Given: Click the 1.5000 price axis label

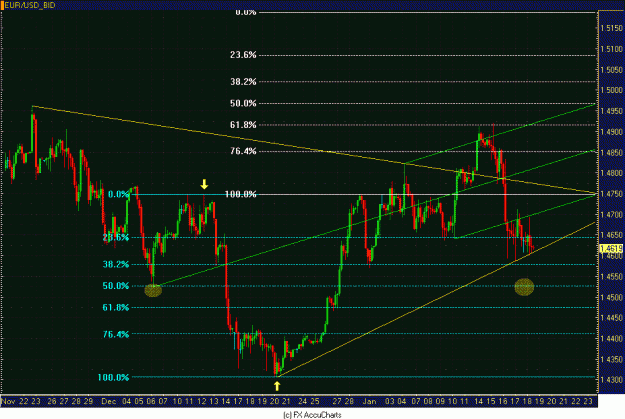Looking at the screenshot, I should [611, 90].
